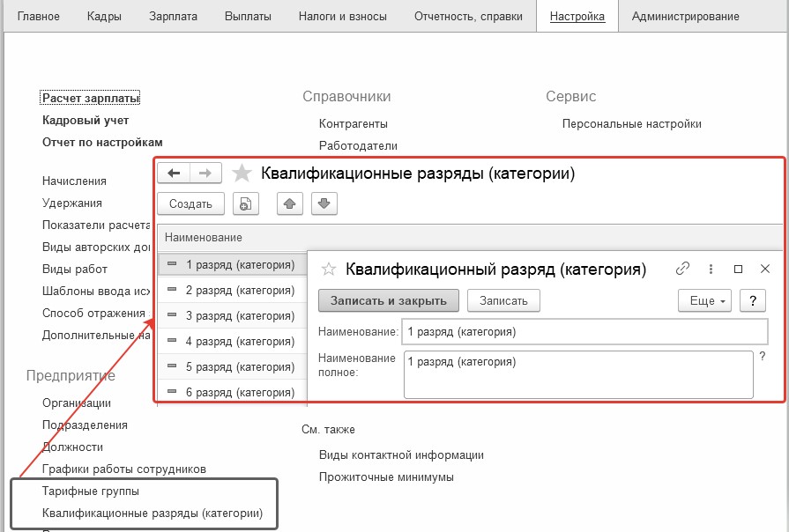Select row 4 разряд (категория)
This screenshot has height=532, width=789.
[233, 342]
